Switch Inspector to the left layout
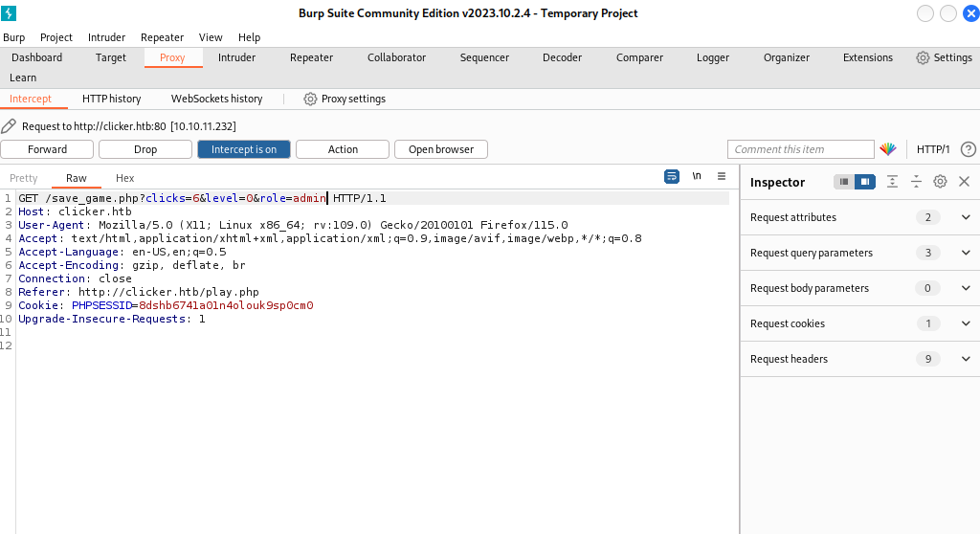Image resolution: width=980 pixels, height=534 pixels. tap(844, 182)
